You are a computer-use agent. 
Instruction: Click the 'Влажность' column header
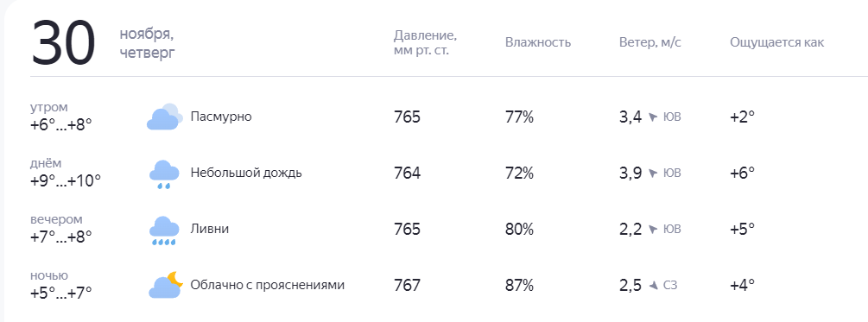click(537, 42)
